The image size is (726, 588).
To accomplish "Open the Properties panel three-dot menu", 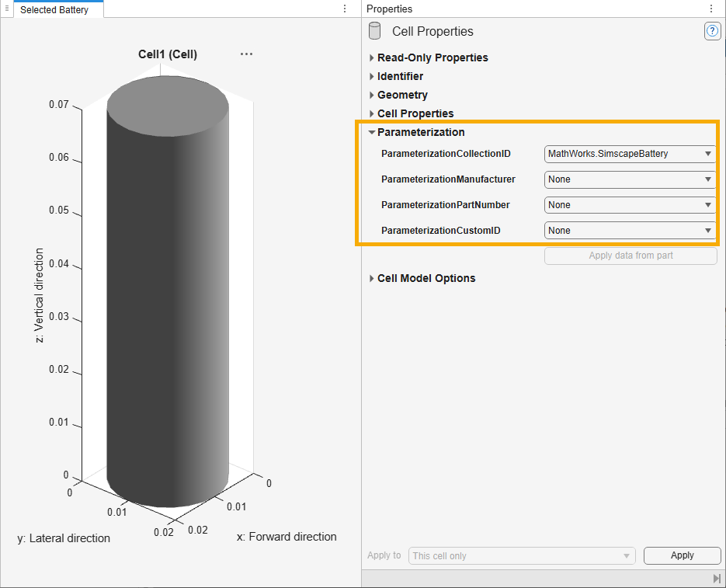I will point(711,9).
